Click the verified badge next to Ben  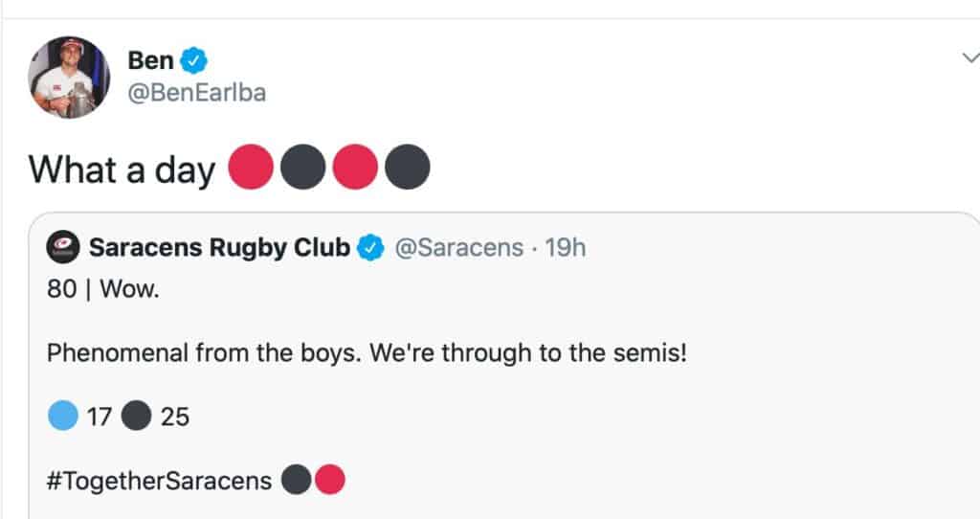(x=193, y=60)
